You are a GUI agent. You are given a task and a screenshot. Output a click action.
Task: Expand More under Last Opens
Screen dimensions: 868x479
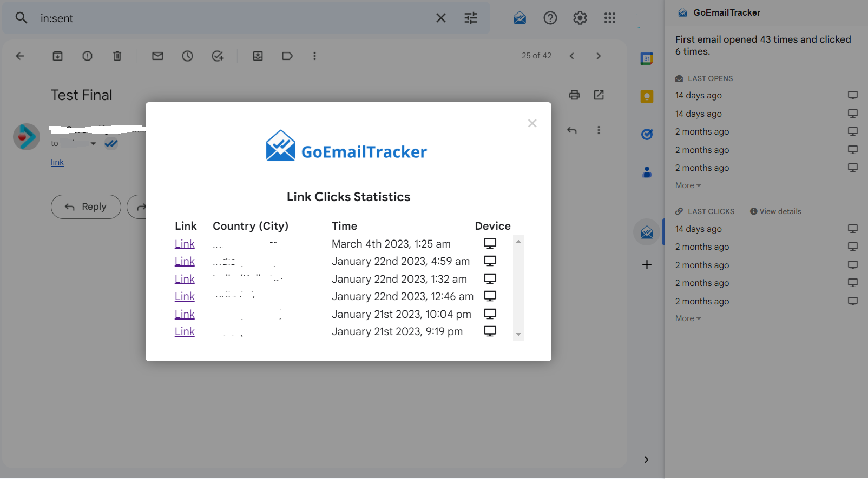[x=688, y=185]
